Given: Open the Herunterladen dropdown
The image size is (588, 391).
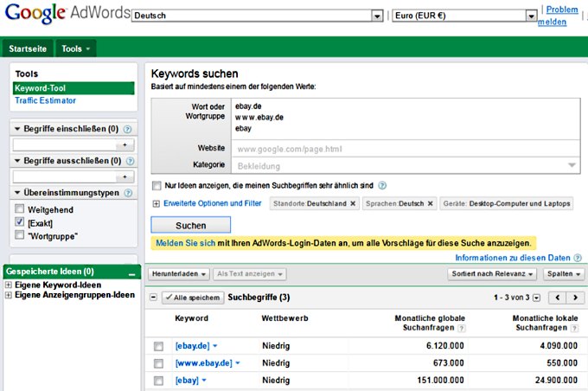Looking at the screenshot, I should coord(179,274).
